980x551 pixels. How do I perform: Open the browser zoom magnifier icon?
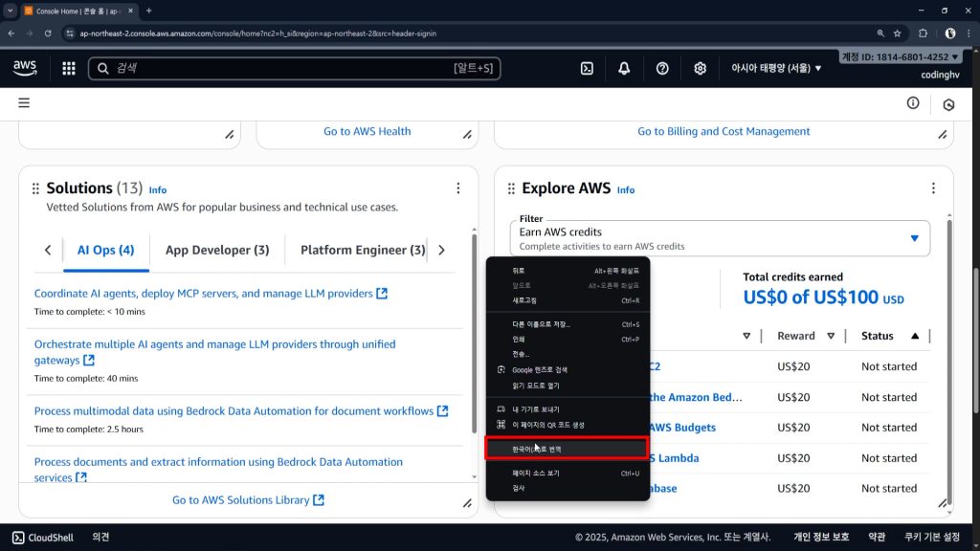tap(880, 33)
